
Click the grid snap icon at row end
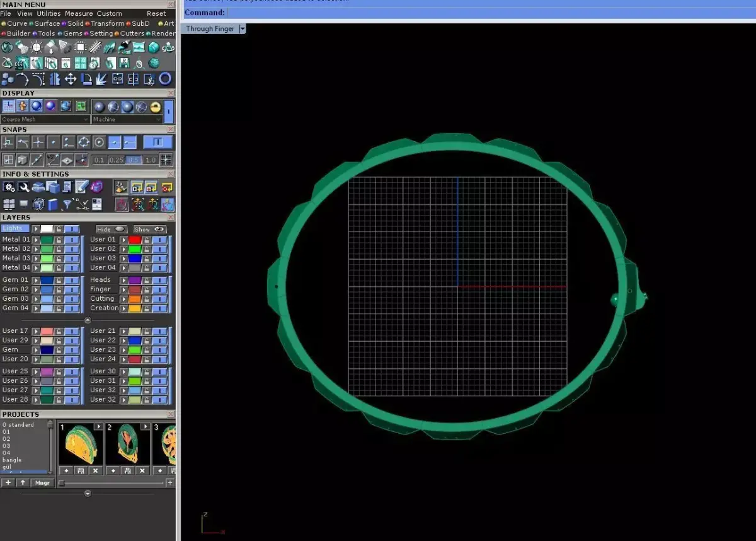click(166, 160)
